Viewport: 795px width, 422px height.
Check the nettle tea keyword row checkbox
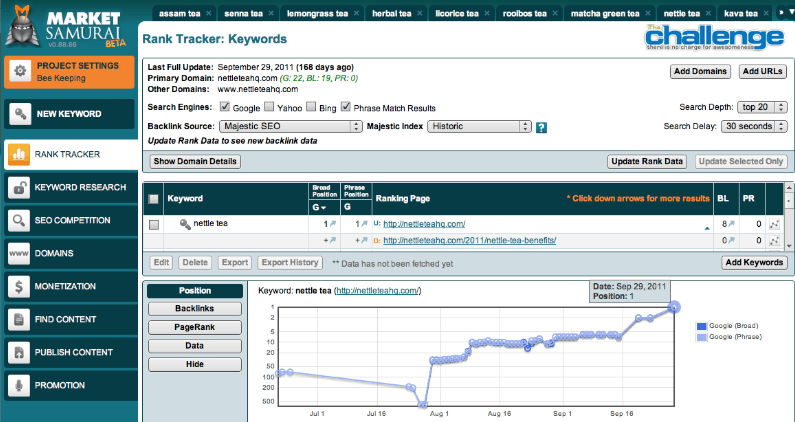(x=154, y=225)
